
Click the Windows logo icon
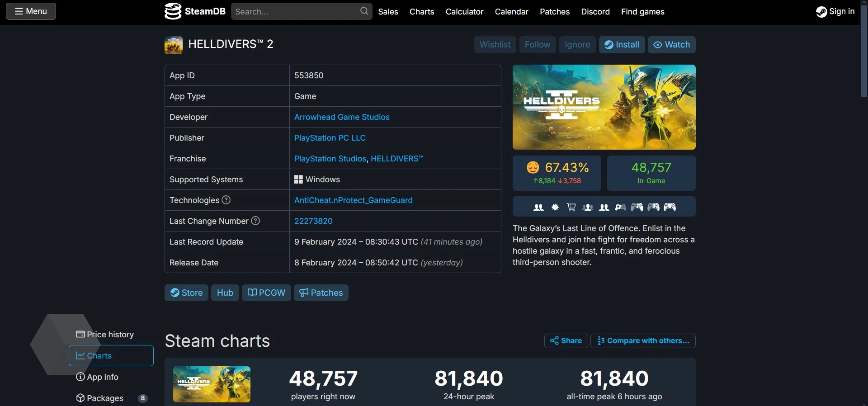pos(298,179)
